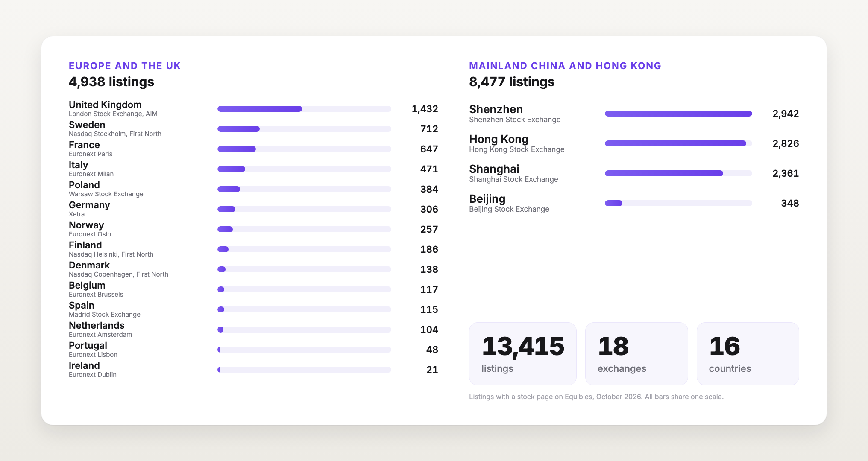The width and height of the screenshot is (868, 461).
Task: Click the United Kingdom country label
Action: click(x=105, y=105)
